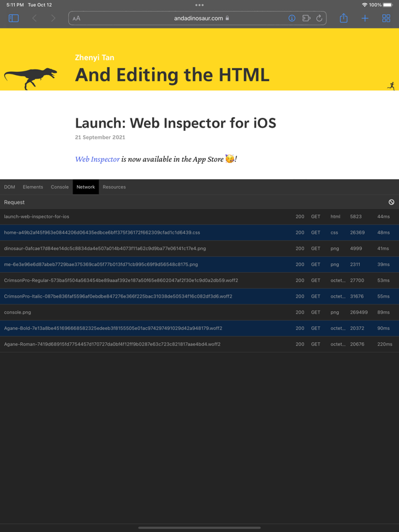Screen dimensions: 399x532
Task: Tap the 'Launch: Web Inspector for iOS' heading
Action: click(x=176, y=123)
